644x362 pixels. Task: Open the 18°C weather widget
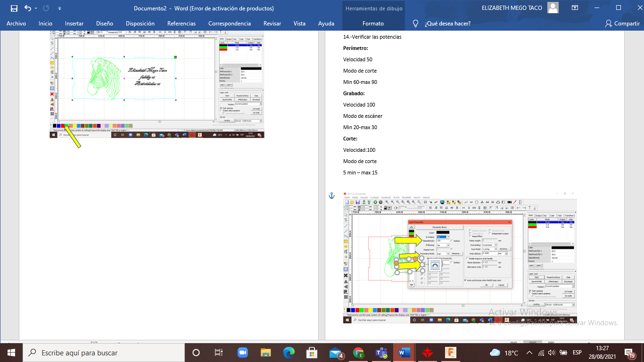(504, 353)
